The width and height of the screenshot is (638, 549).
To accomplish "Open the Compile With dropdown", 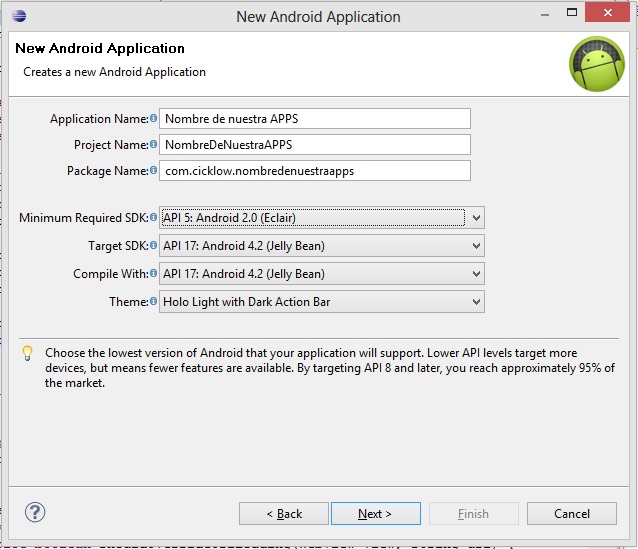I will [321, 274].
